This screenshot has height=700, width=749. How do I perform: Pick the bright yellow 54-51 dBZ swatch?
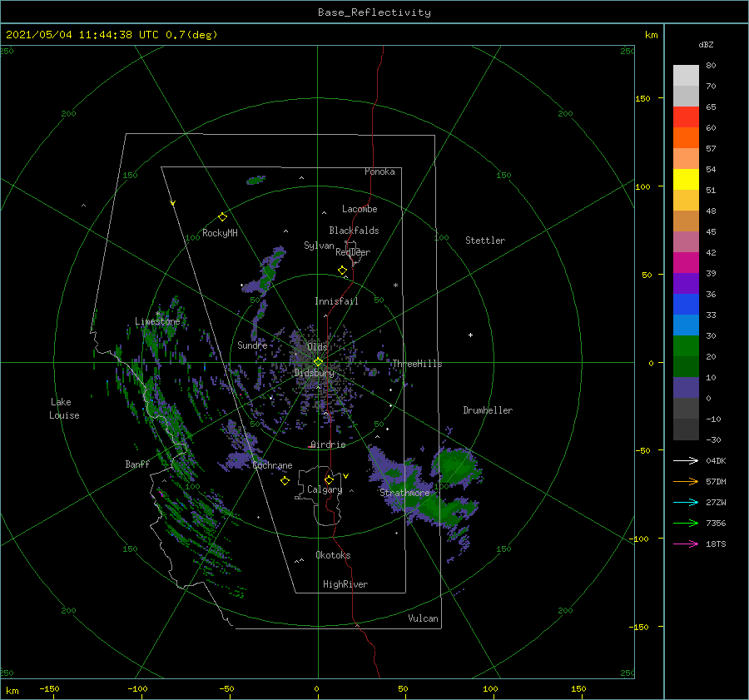[x=686, y=180]
